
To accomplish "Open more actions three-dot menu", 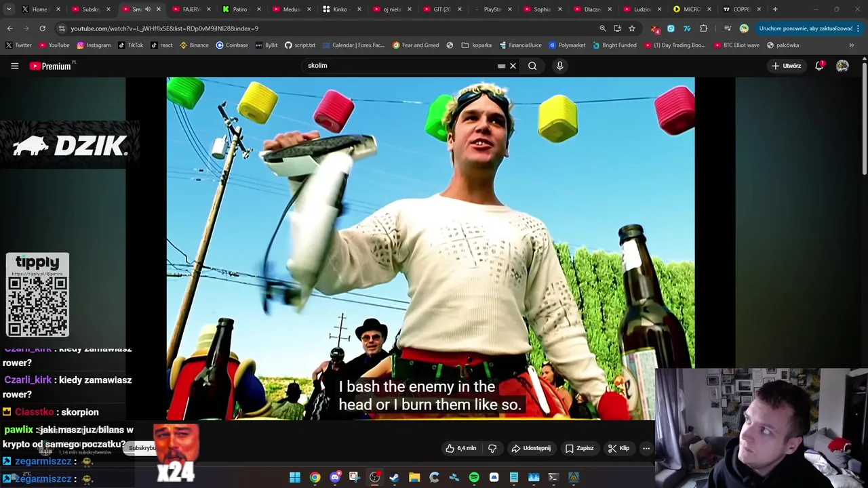I will pos(646,448).
